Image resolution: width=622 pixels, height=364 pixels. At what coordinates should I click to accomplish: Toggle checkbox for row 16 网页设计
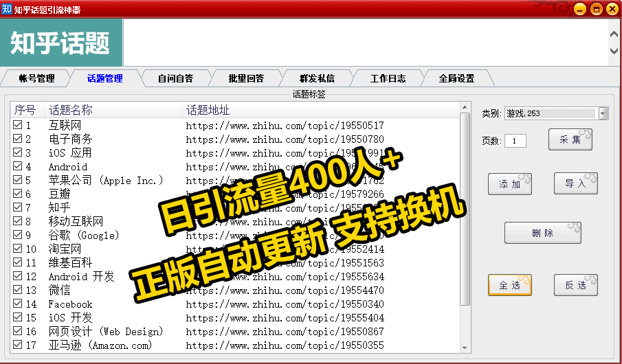[17, 331]
